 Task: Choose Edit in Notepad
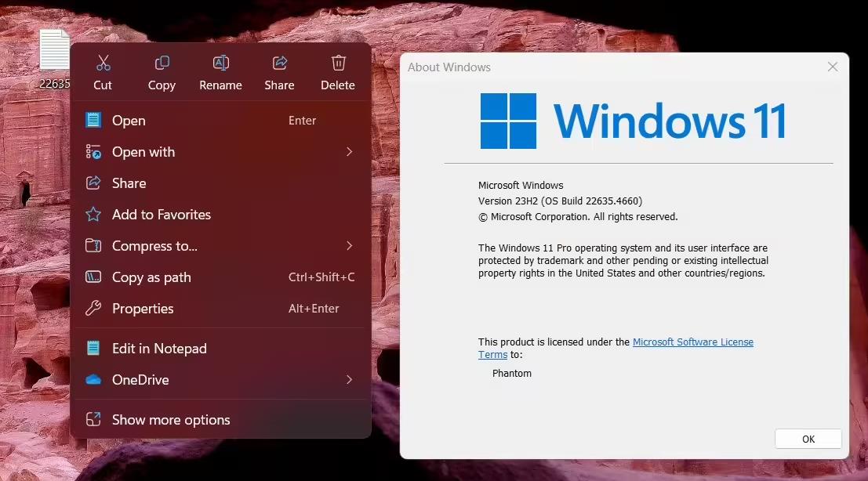click(x=221, y=349)
